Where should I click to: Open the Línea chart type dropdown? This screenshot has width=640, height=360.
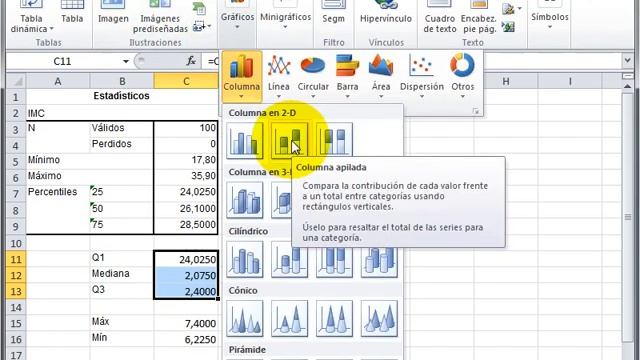pos(279,76)
